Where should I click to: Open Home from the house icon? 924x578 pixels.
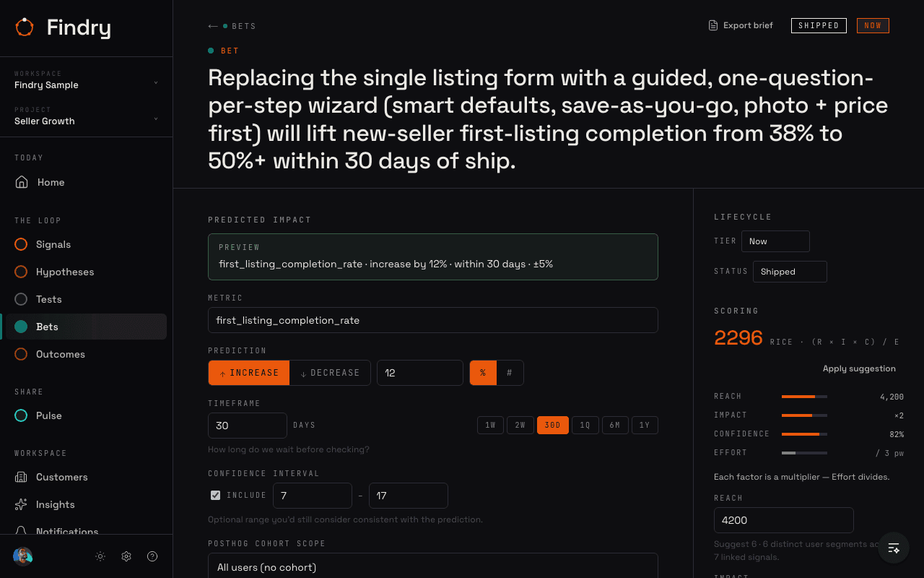pyautogui.click(x=22, y=182)
